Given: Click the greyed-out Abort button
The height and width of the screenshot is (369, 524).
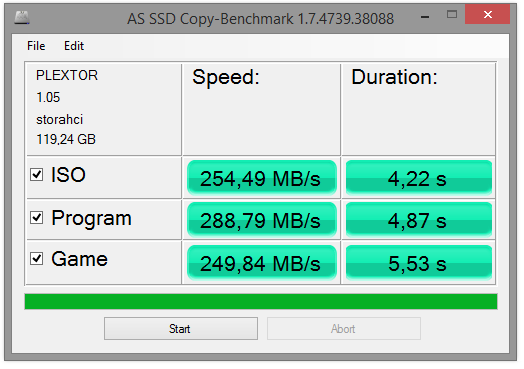Looking at the screenshot, I should click(x=344, y=329).
